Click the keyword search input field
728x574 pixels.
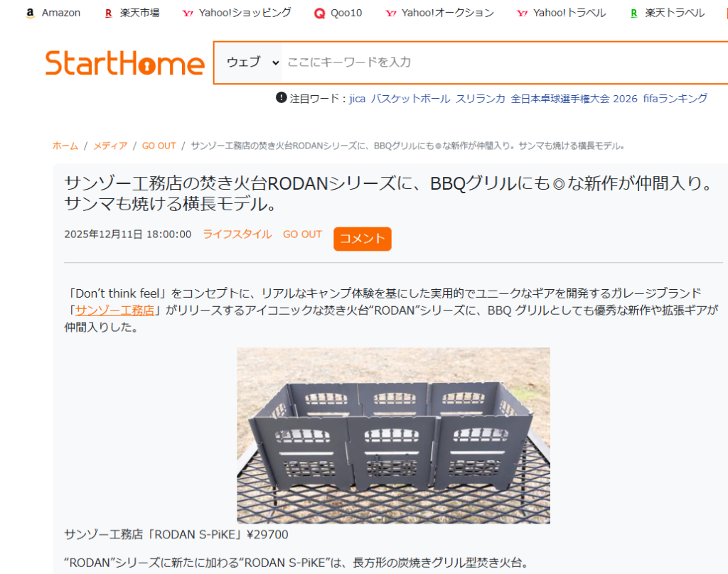[x=505, y=63]
